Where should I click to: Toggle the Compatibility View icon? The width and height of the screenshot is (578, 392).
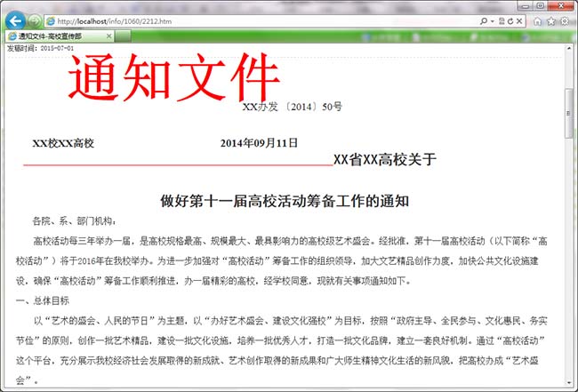(500, 20)
